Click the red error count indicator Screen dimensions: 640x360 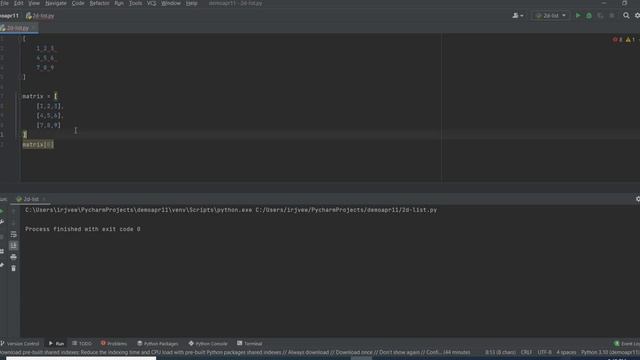point(617,40)
